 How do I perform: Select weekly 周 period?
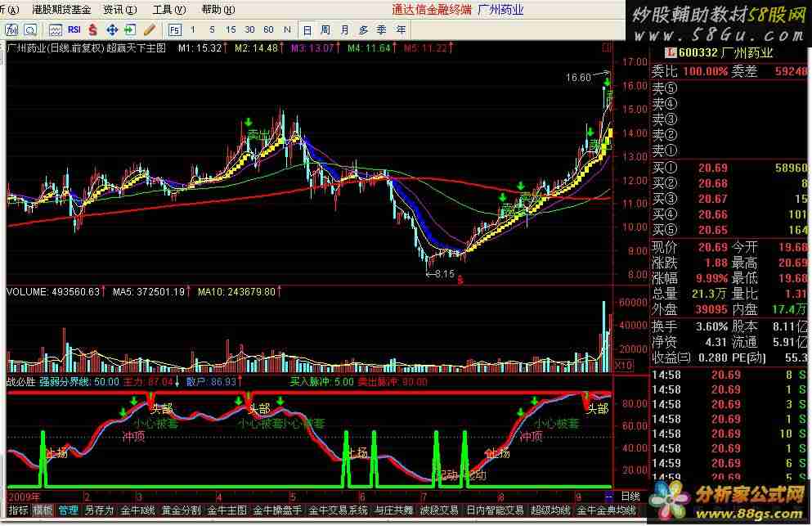325,30
